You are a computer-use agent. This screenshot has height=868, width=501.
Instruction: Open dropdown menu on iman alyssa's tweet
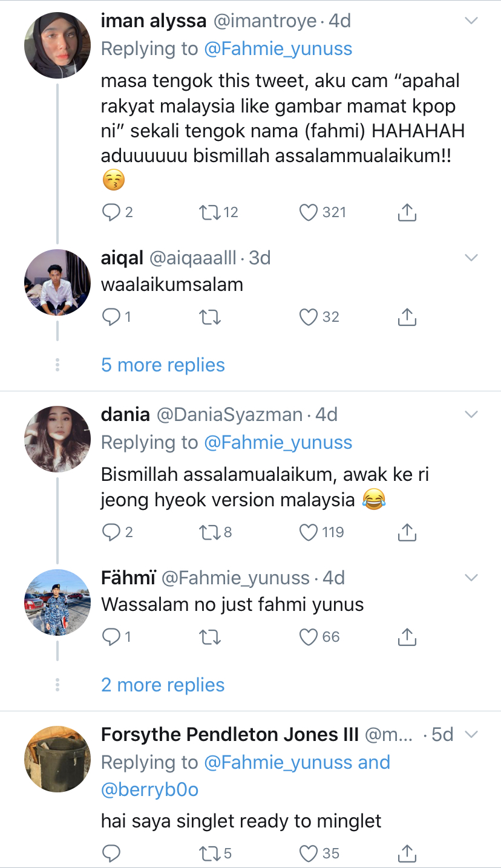point(471,21)
